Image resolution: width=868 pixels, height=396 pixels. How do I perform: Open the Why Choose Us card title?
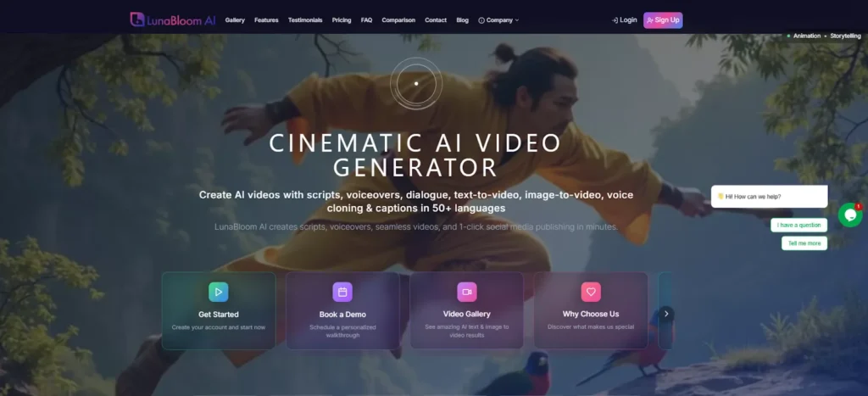[x=591, y=314]
